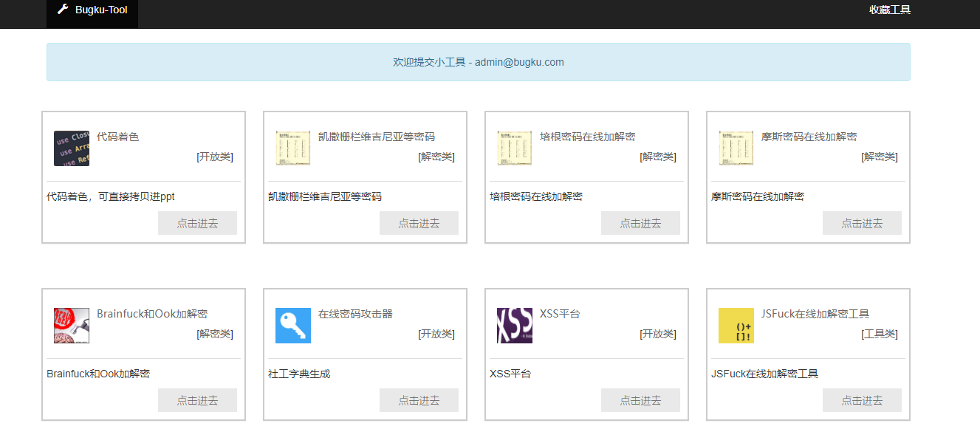Open the XSS平台 logo icon
The width and height of the screenshot is (980, 446).
click(514, 325)
